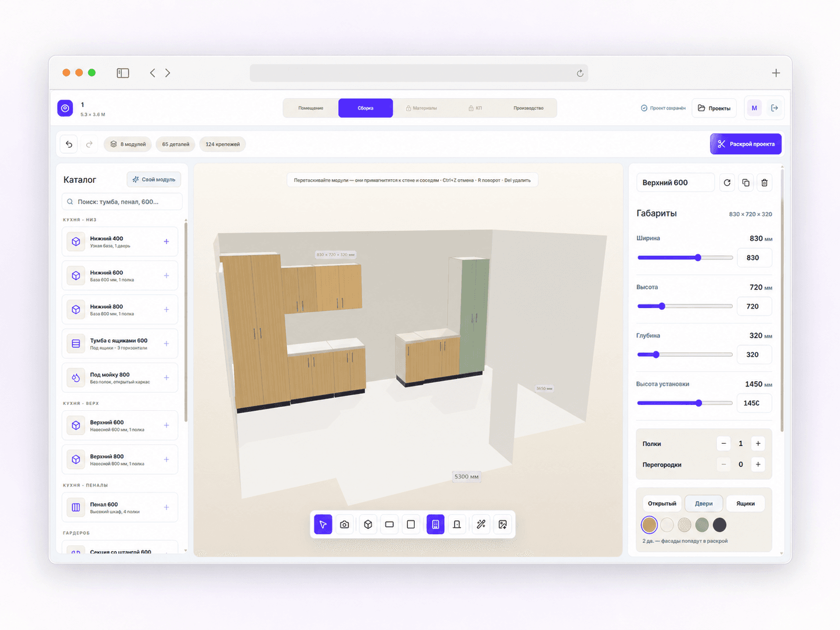Select the cursor pointer tool
The image size is (840, 630).
[323, 524]
